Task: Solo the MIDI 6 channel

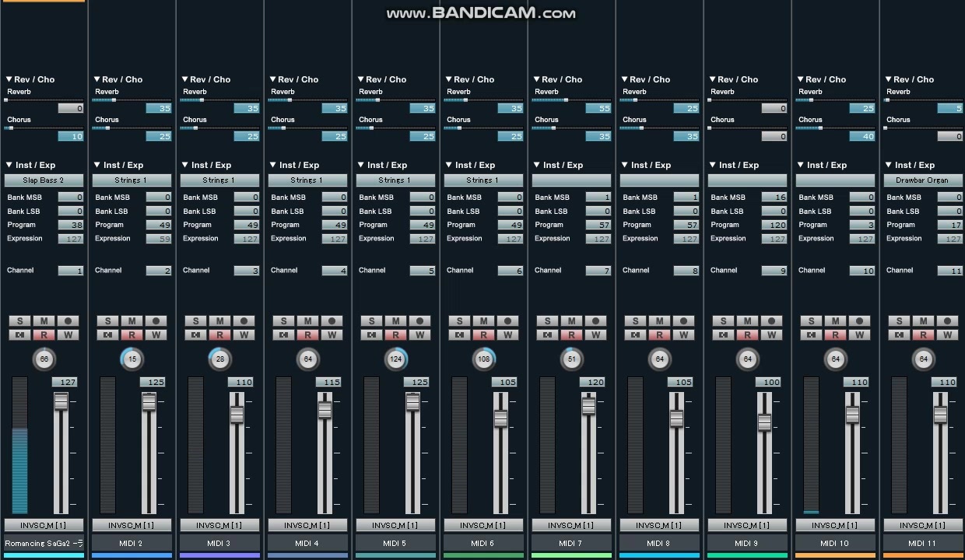Action: 459,321
